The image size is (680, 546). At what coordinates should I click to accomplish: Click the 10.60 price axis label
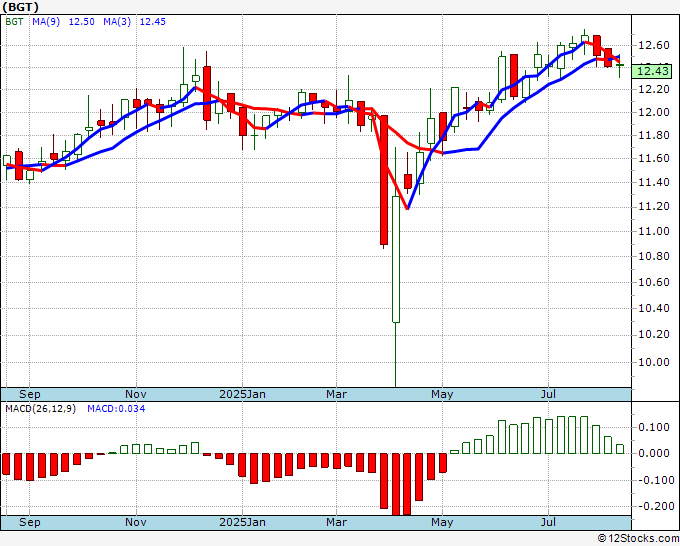pyautogui.click(x=654, y=282)
